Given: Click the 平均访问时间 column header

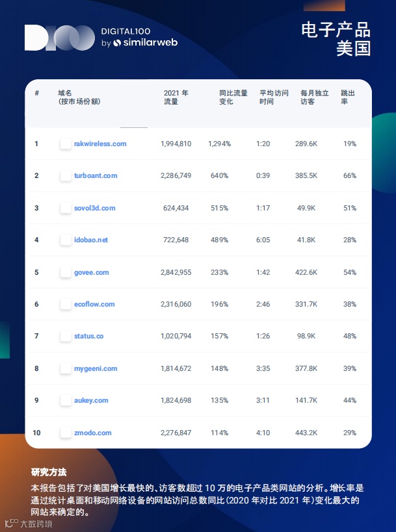Looking at the screenshot, I should tap(274, 97).
